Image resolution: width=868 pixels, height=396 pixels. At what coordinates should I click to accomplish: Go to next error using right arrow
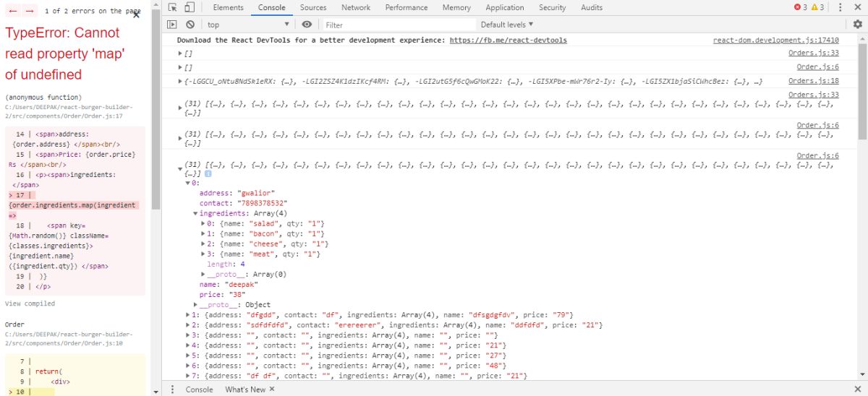click(x=30, y=11)
